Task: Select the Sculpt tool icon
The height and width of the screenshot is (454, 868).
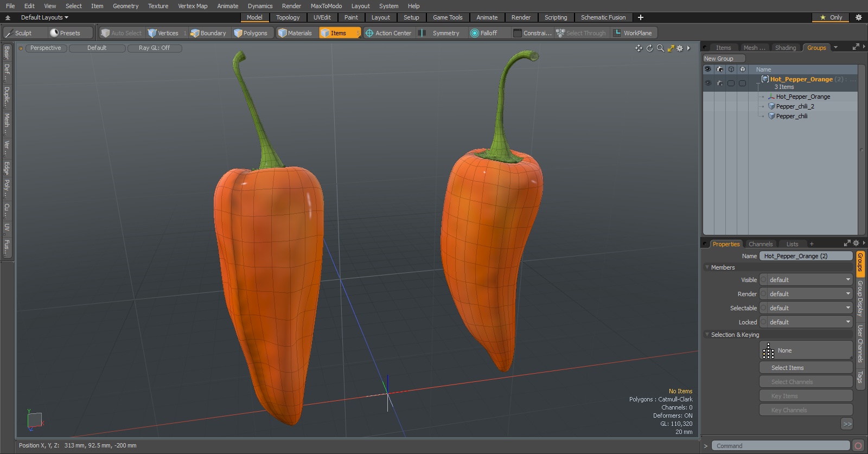Action: click(x=9, y=33)
